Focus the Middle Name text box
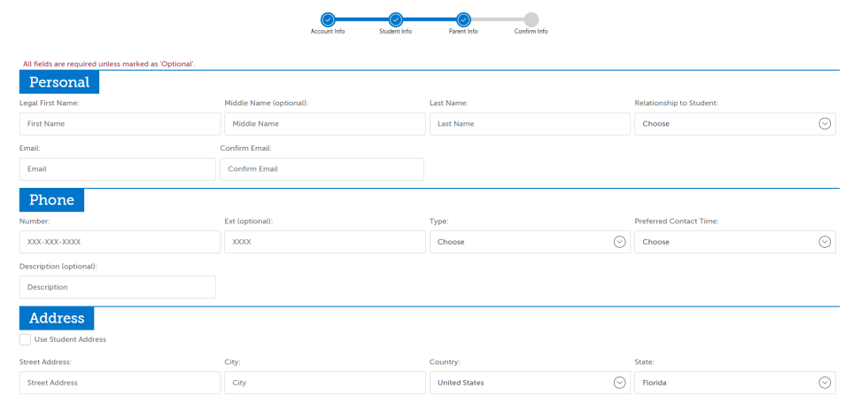The image size is (868, 404). point(324,124)
